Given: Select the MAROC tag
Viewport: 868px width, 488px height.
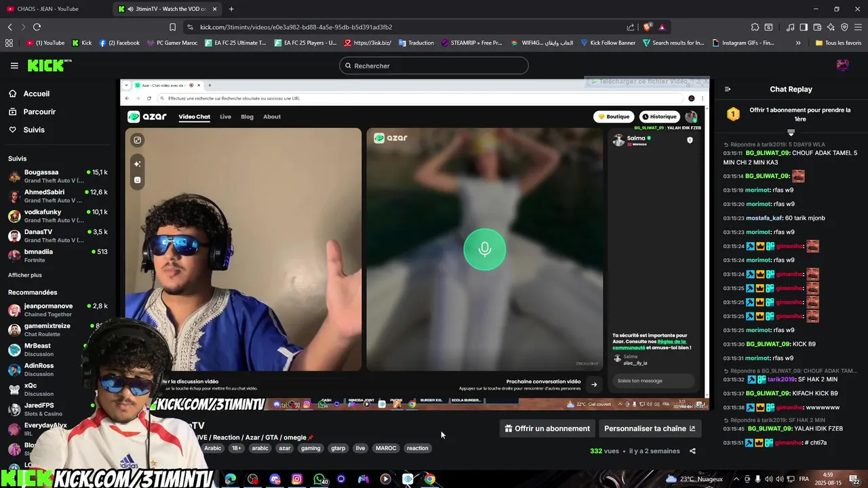Looking at the screenshot, I should 386,448.
